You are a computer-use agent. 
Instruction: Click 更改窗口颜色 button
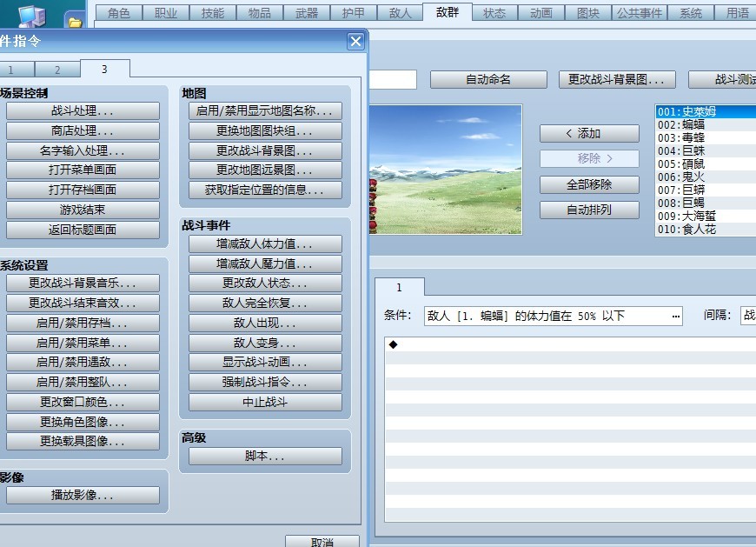[x=83, y=402]
